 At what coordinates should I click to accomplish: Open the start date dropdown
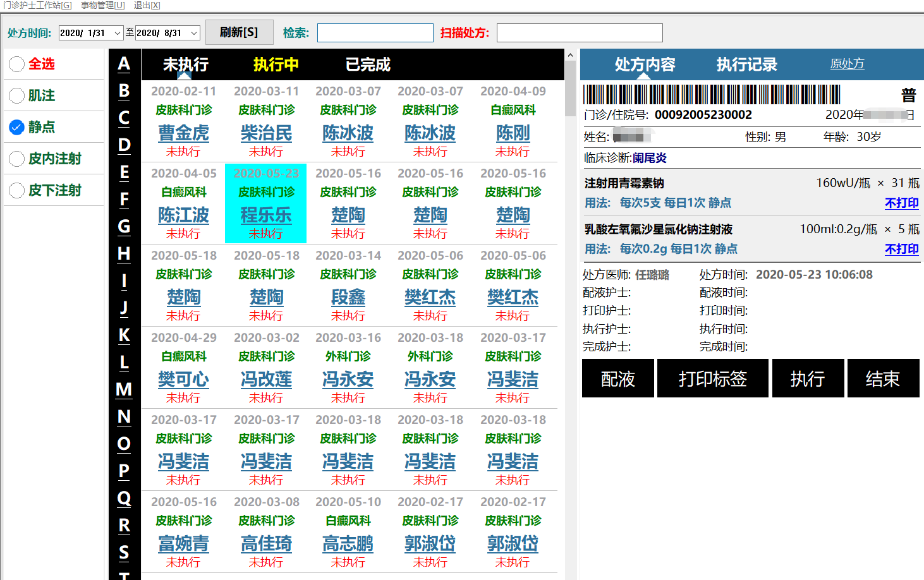pos(117,33)
